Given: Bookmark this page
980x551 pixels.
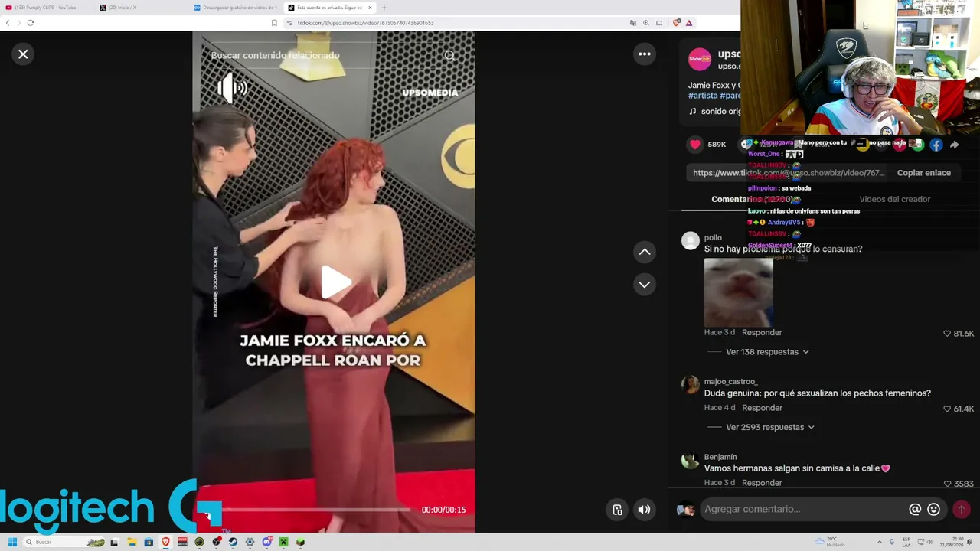Looking at the screenshot, I should (274, 23).
